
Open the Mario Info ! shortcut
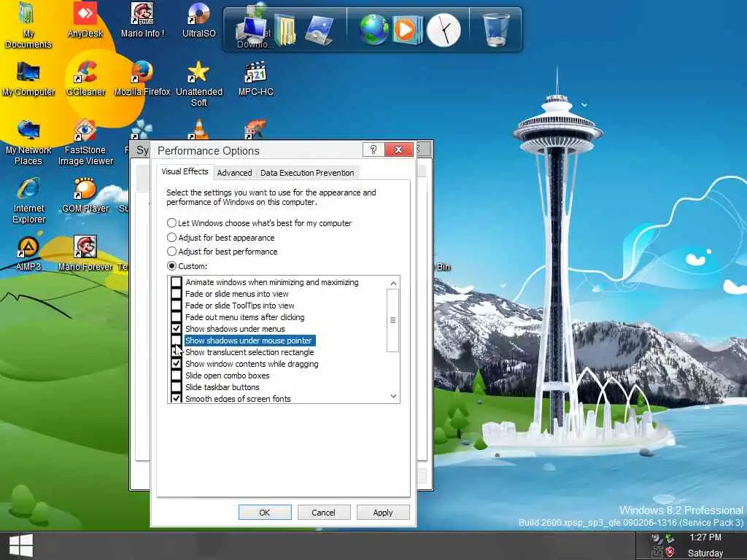tap(142, 20)
